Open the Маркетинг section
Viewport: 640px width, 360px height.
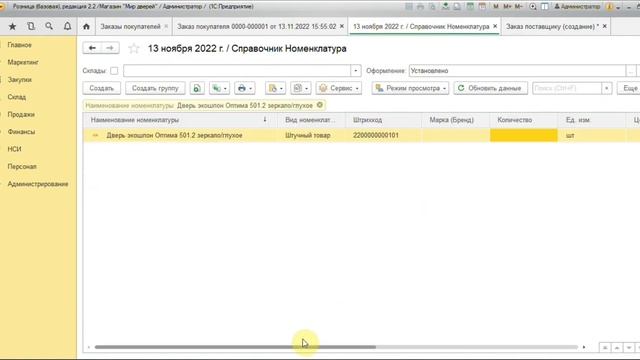coord(23,62)
